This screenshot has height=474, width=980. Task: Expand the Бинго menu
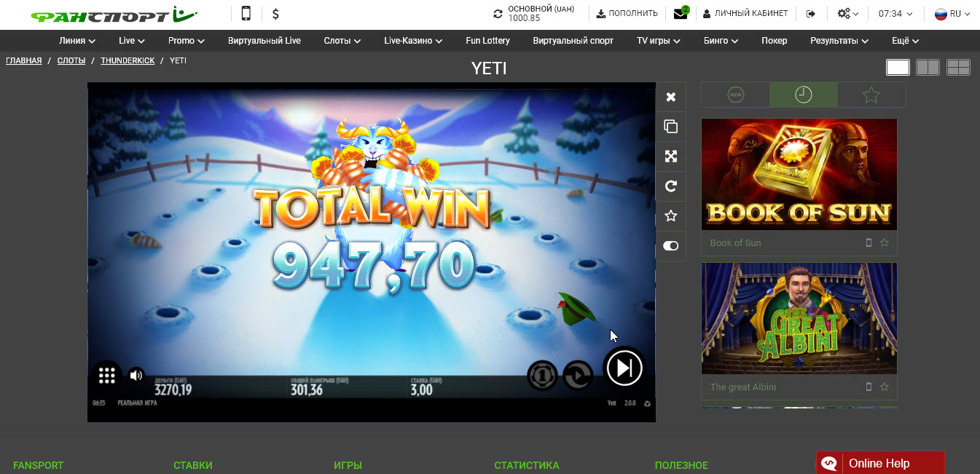coord(721,41)
